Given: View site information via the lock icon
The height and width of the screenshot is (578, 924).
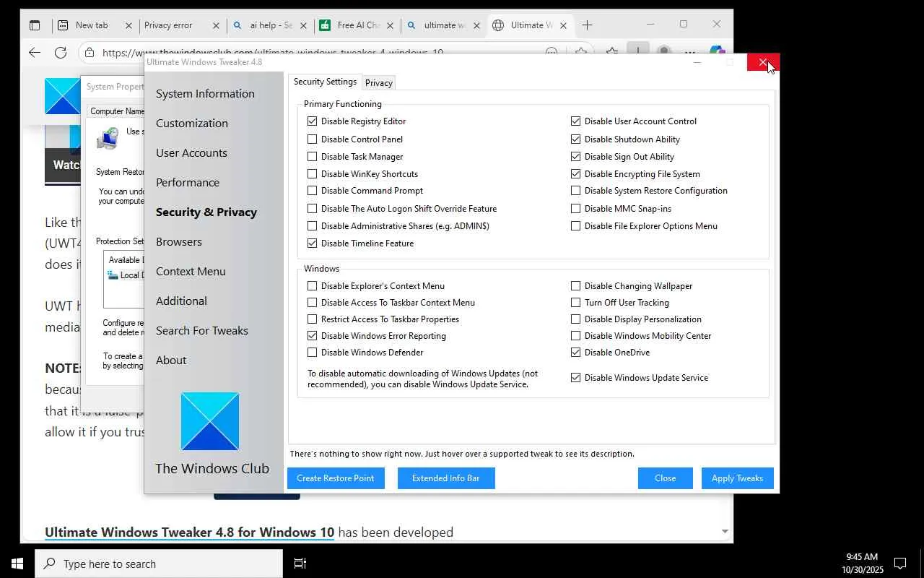Looking at the screenshot, I should (89, 52).
